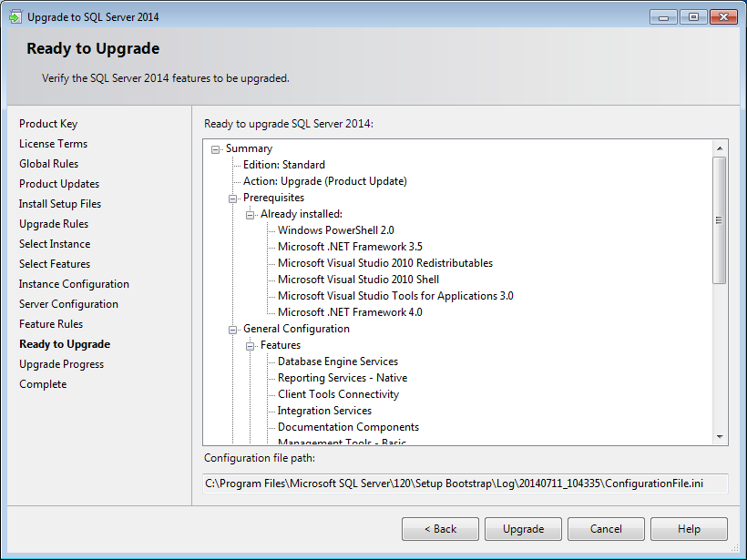Screen dimensions: 747x560
Task: Select the Install Setup Files step
Action: click(x=60, y=204)
